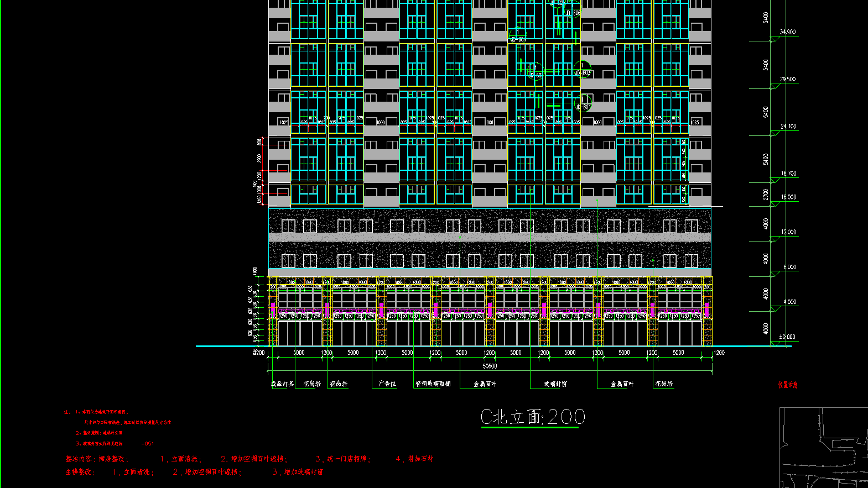
Task: Pick the red note "统一门店招牌"
Action: coord(347,459)
